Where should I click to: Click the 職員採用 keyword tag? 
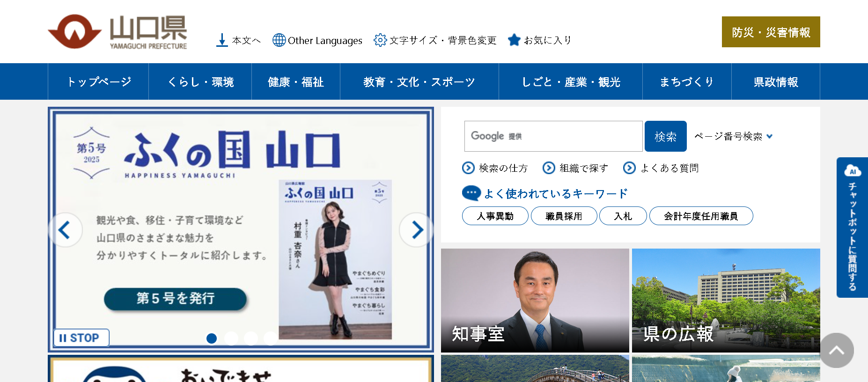[x=564, y=216]
